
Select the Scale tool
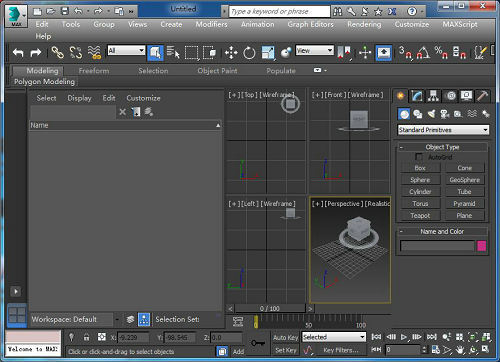click(268, 53)
